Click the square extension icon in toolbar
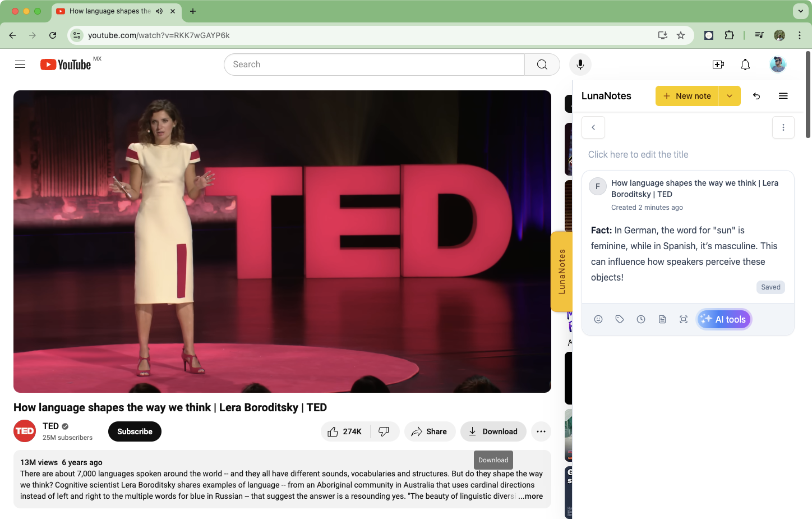Screen dimensions: 812x519 tap(709, 35)
